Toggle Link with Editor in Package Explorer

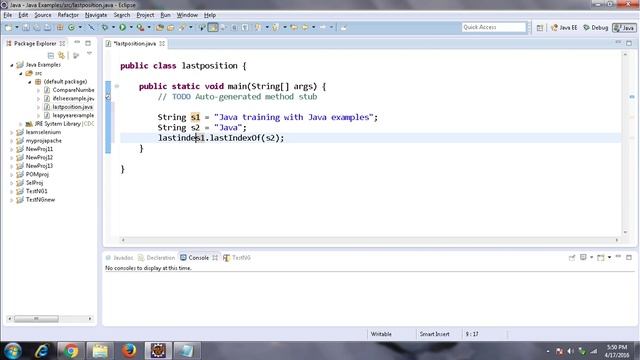tap(61, 55)
